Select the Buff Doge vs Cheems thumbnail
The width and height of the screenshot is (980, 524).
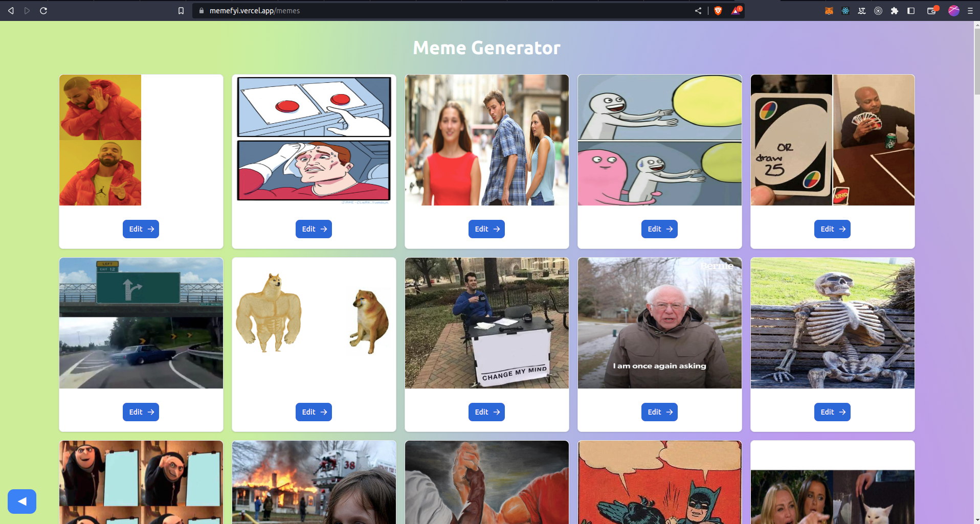314,323
